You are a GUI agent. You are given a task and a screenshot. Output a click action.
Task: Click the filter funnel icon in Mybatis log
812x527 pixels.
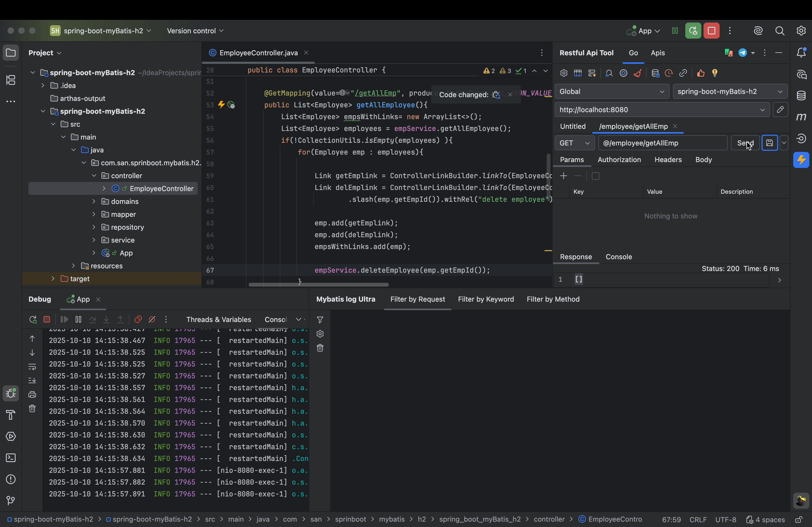(320, 320)
